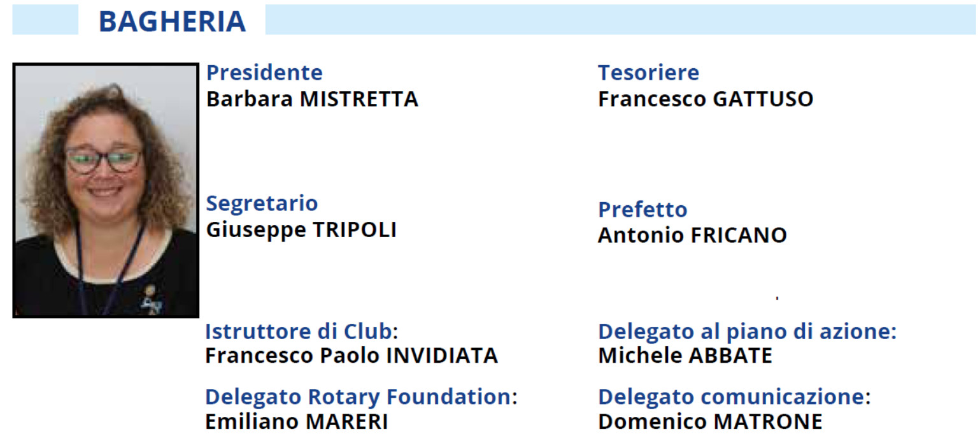Select the name Barbara MISTRETTA

pyautogui.click(x=312, y=99)
